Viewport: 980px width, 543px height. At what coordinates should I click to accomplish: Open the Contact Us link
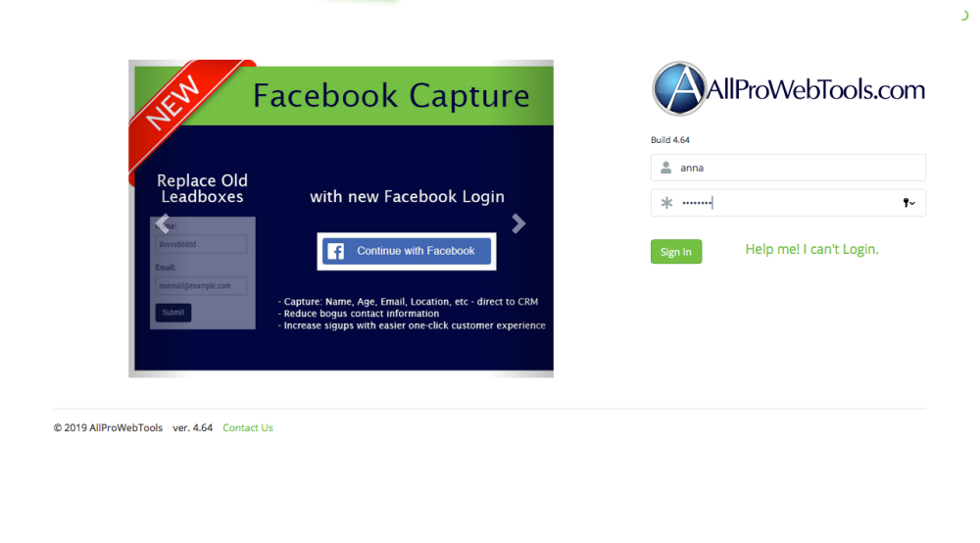pos(248,428)
